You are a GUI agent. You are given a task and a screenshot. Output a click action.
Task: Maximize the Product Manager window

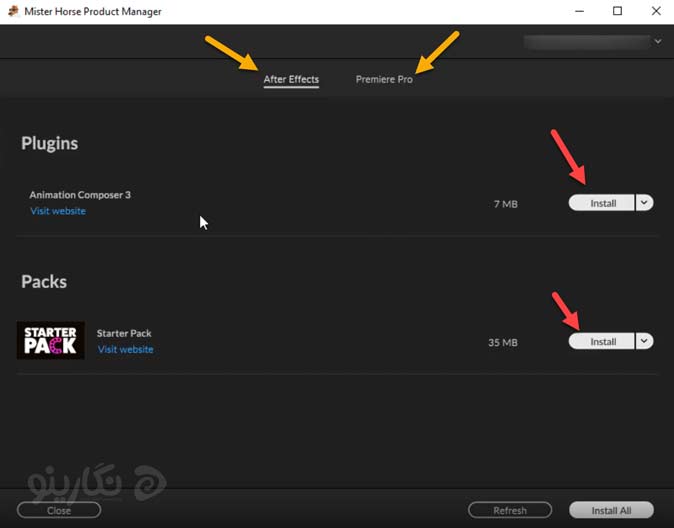pyautogui.click(x=617, y=11)
